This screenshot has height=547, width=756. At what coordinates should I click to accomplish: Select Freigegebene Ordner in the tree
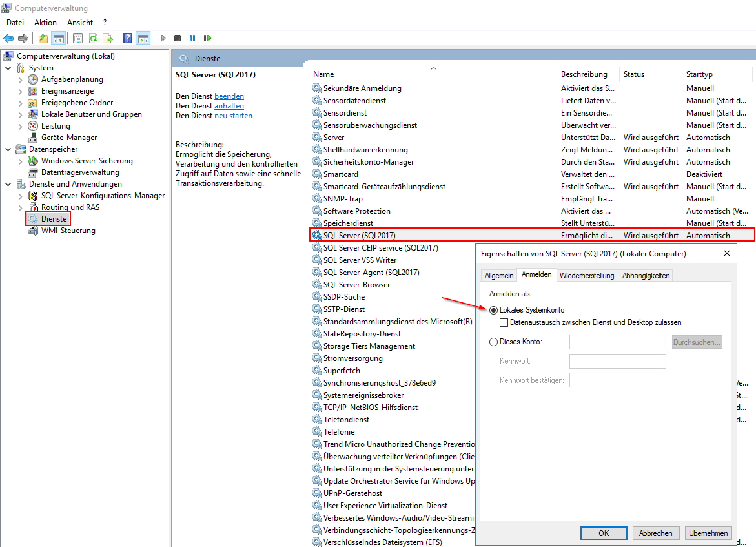click(77, 103)
